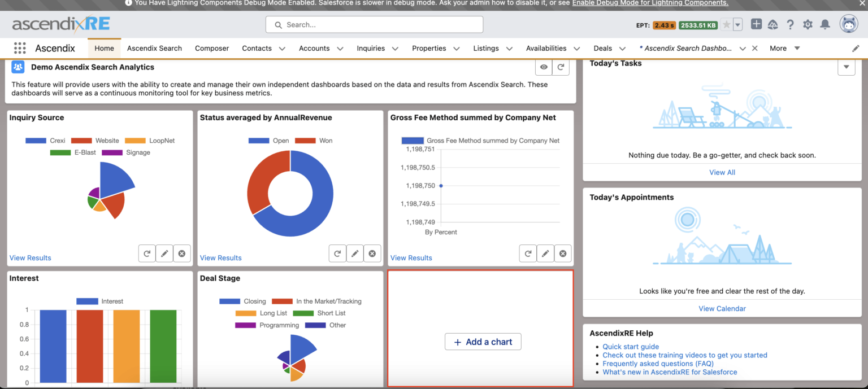Refresh the Inquiry Source chart
Screen dimensions: 868x389
coord(147,253)
